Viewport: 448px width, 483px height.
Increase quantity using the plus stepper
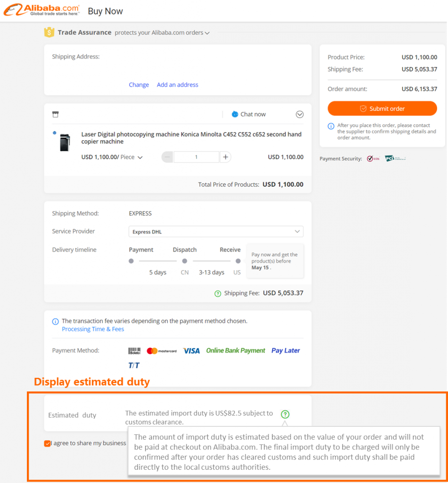(224, 157)
